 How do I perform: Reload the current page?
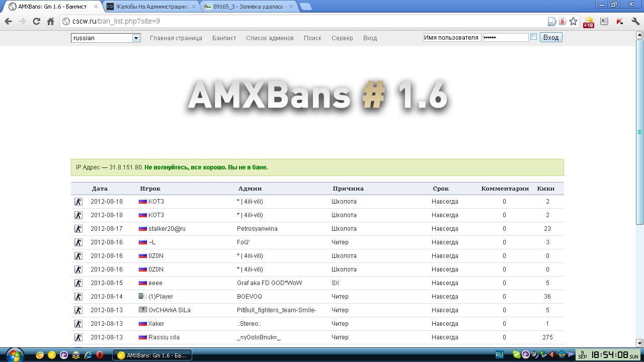(36, 21)
